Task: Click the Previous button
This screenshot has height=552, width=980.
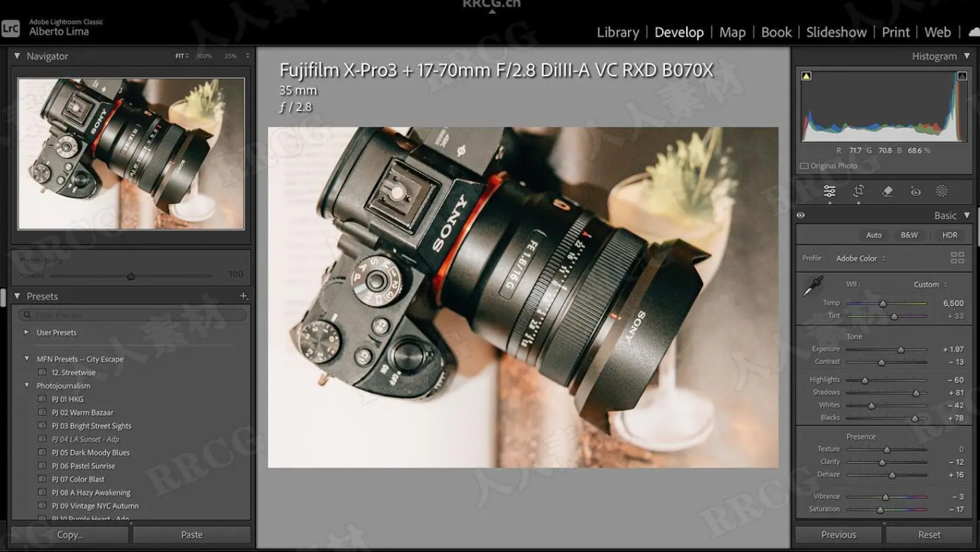Action: coord(838,535)
